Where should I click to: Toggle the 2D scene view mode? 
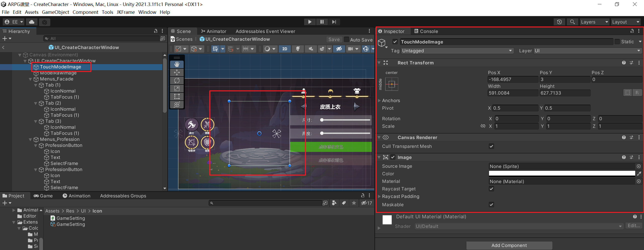pyautogui.click(x=285, y=49)
